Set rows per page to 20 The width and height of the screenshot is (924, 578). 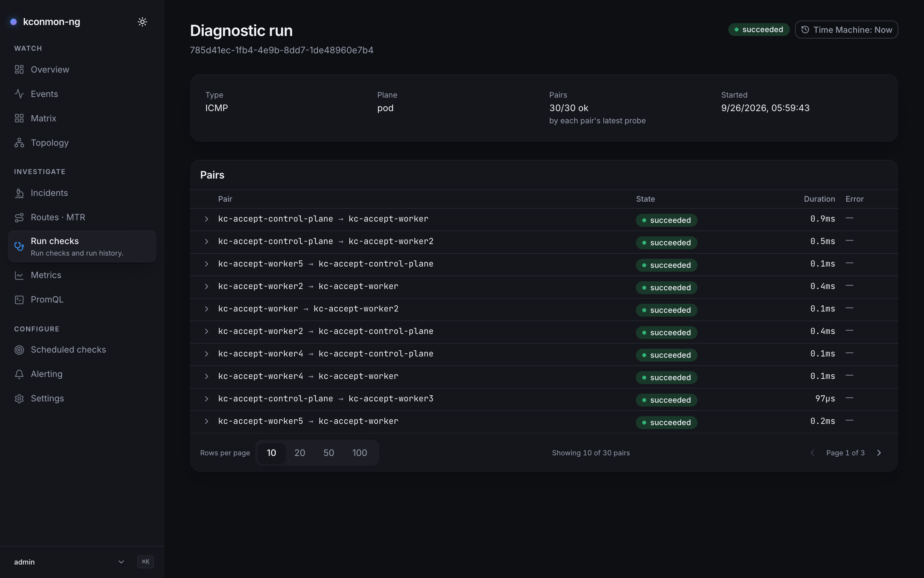(300, 453)
